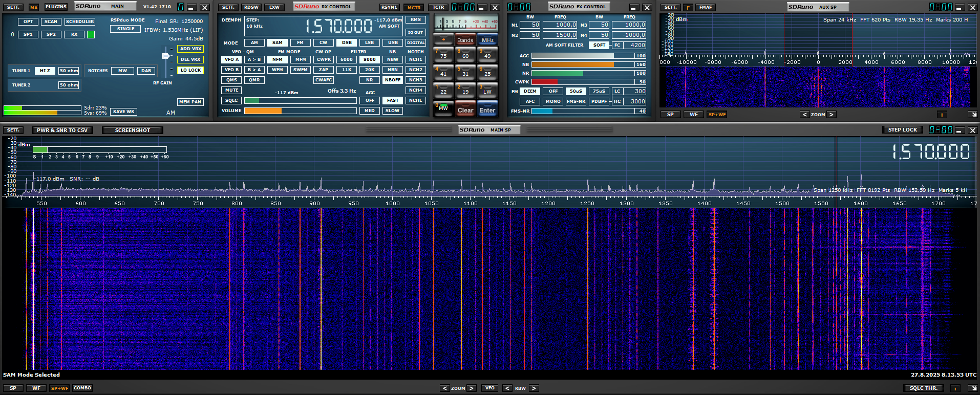Open the PLUGINS menu in Main panel
Image resolution: width=980 pixels, height=395 pixels.
(x=56, y=7)
